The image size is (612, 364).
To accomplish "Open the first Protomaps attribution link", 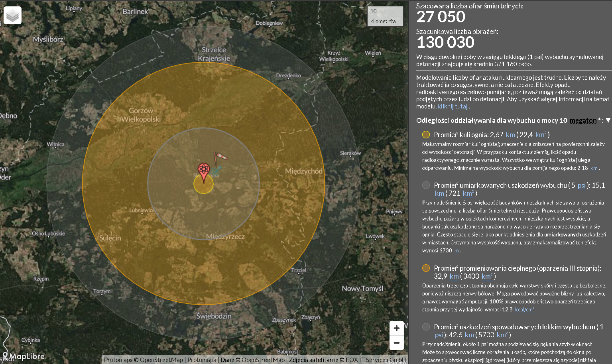I will (x=118, y=360).
